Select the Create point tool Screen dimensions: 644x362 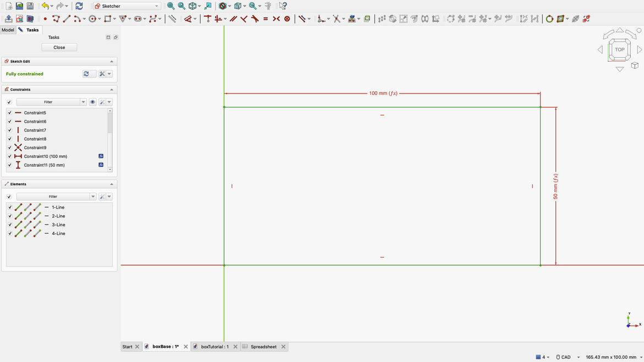(45, 18)
